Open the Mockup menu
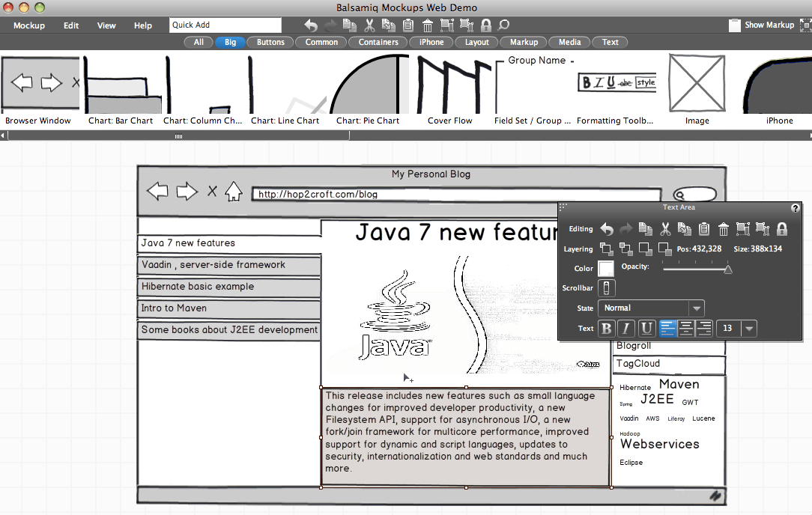 (28, 25)
